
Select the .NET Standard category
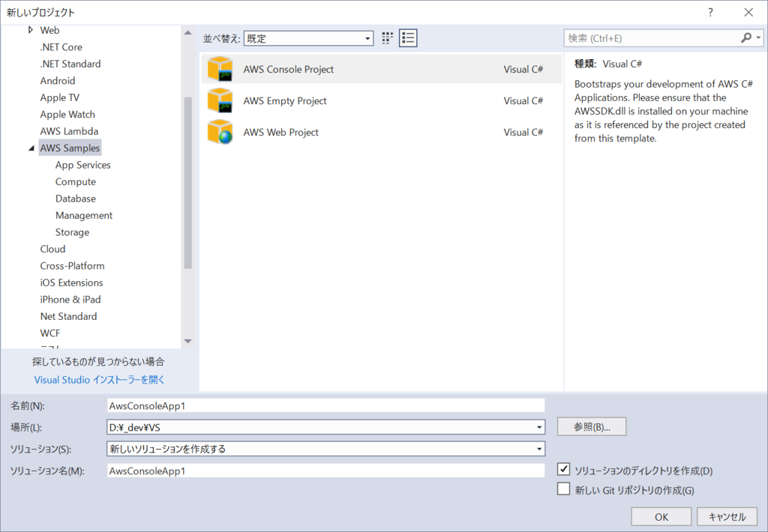(x=70, y=64)
